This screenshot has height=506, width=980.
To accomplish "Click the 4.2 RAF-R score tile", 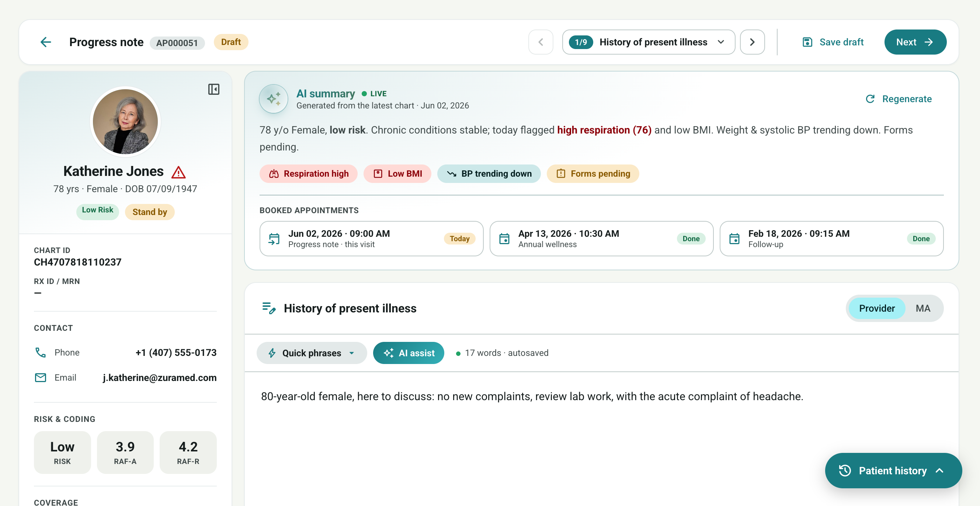I will point(188,452).
